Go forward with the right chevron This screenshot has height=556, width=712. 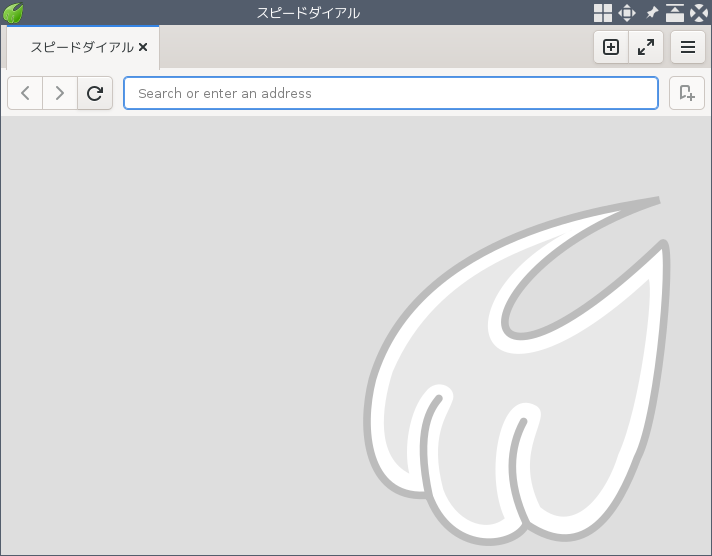coord(60,93)
